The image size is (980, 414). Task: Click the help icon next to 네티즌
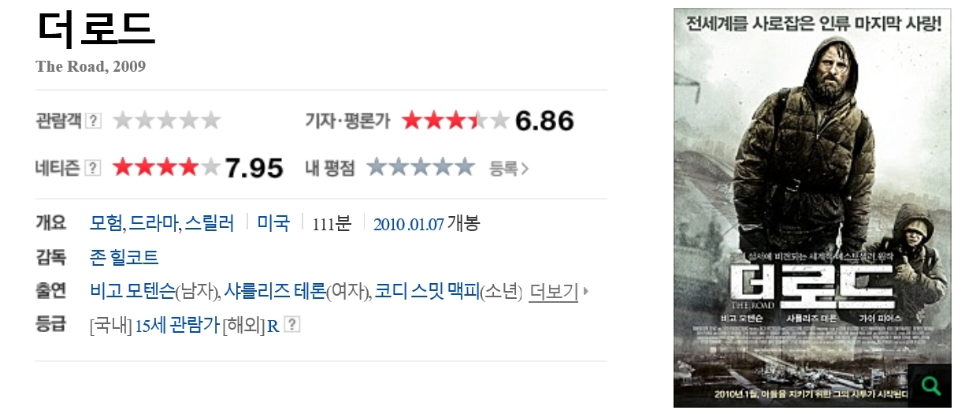(x=93, y=167)
